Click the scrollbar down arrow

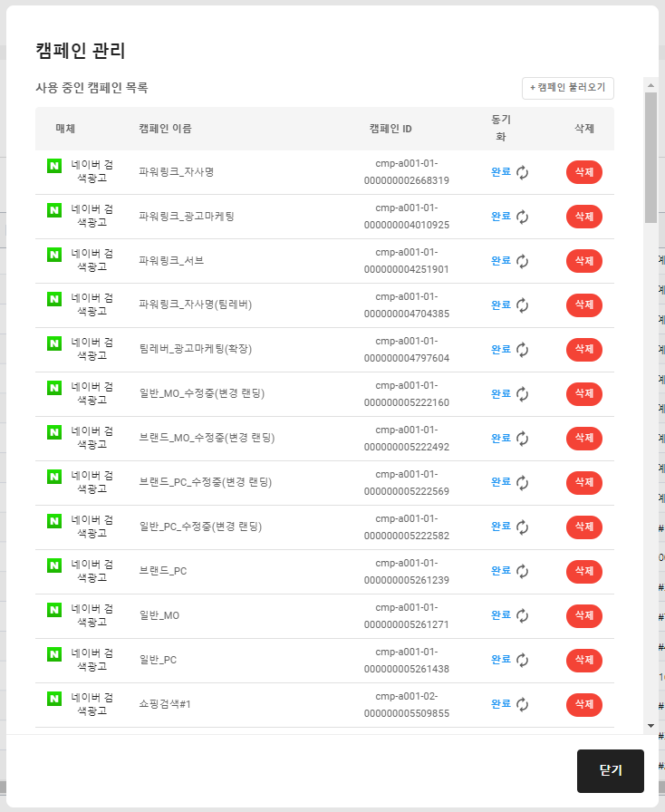point(651,725)
